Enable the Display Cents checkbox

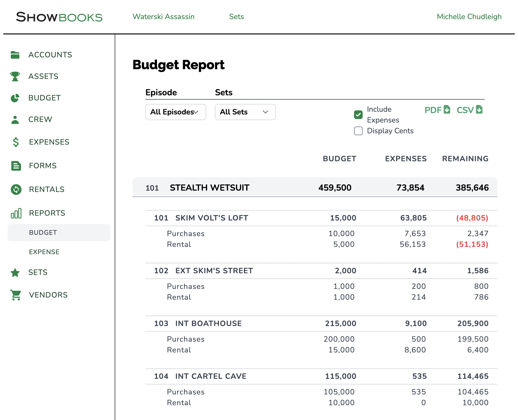(x=358, y=131)
